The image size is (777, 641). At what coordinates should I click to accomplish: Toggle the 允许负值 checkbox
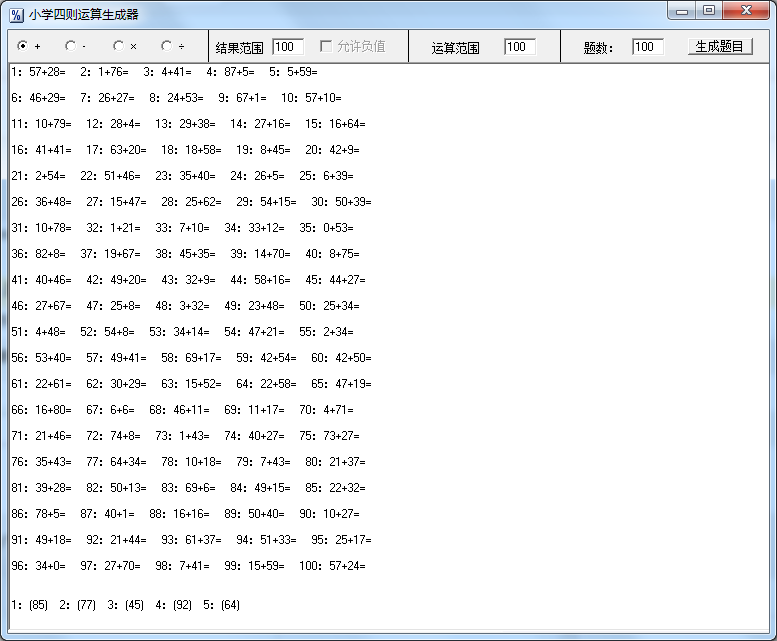[x=326, y=47]
